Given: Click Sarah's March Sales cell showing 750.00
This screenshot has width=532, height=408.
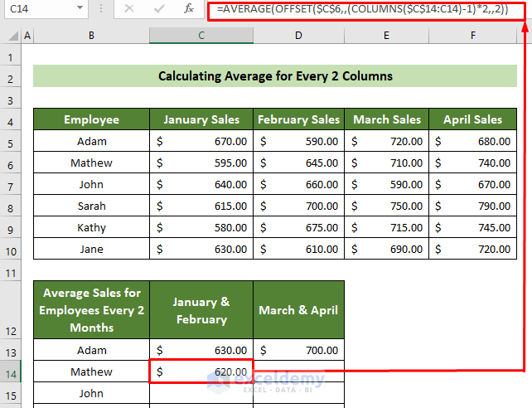Looking at the screenshot, I should (x=387, y=206).
